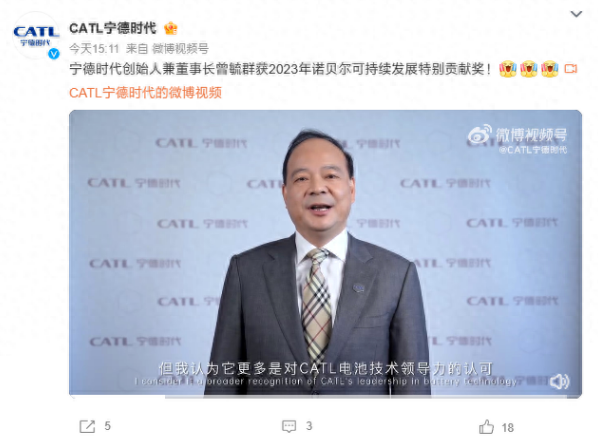Open the CATL宁德时代 account name
Image resolution: width=598 pixels, height=439 pixels.
point(113,28)
